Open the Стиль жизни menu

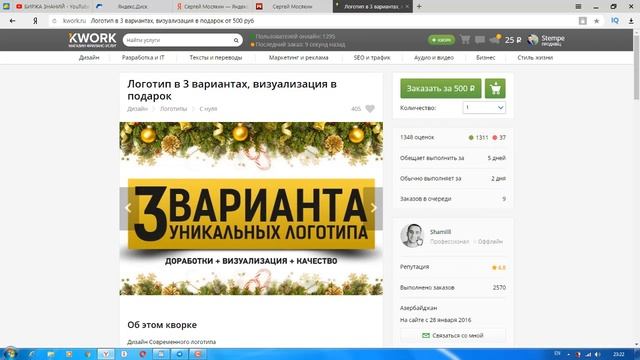pos(535,58)
